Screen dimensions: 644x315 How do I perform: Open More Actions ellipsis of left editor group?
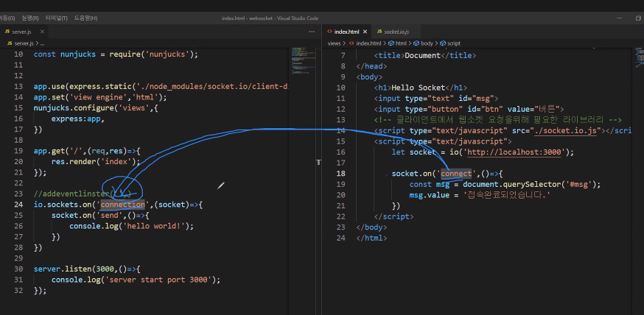pyautogui.click(x=312, y=32)
